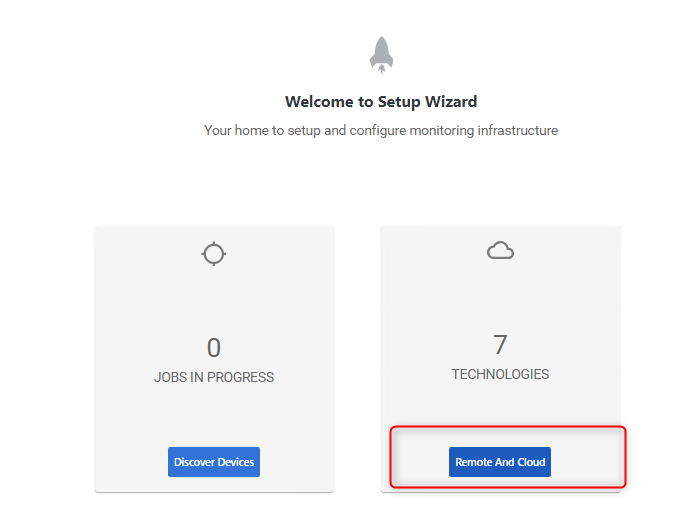This screenshot has width=686, height=528.
Task: Click the 7 technologies count number
Action: pos(500,345)
